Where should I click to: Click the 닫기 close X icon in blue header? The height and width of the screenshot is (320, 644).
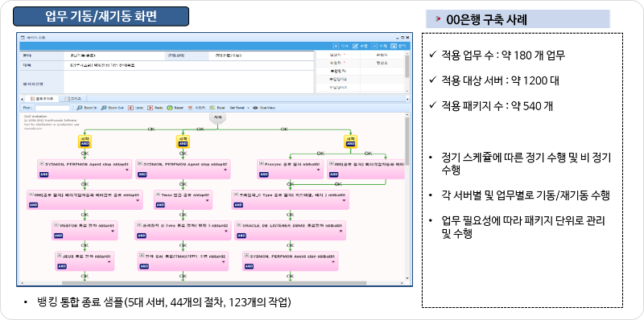tap(394, 46)
